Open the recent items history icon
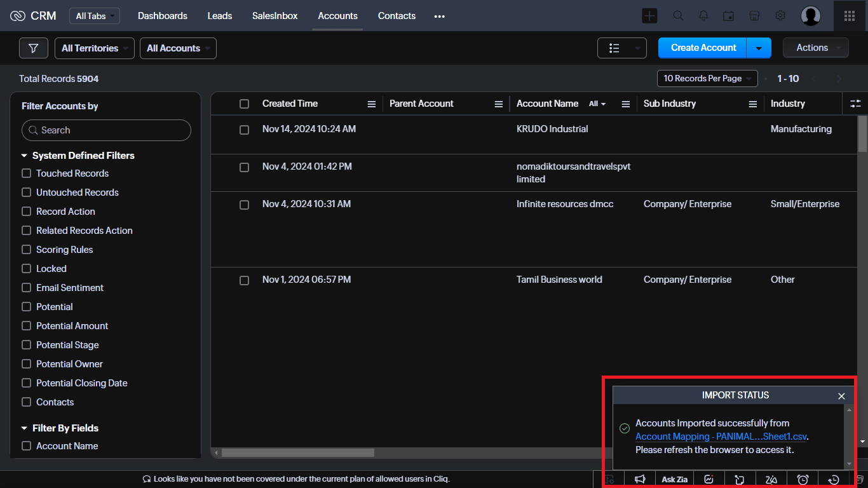Screen dimensions: 868x488 [x=834, y=480]
